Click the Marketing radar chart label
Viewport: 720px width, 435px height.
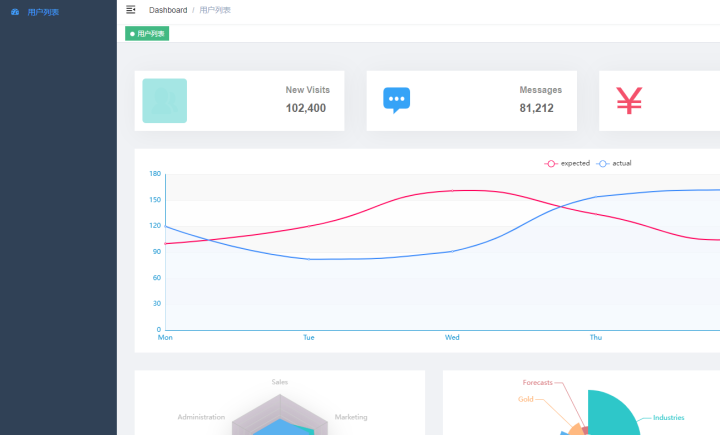351,417
